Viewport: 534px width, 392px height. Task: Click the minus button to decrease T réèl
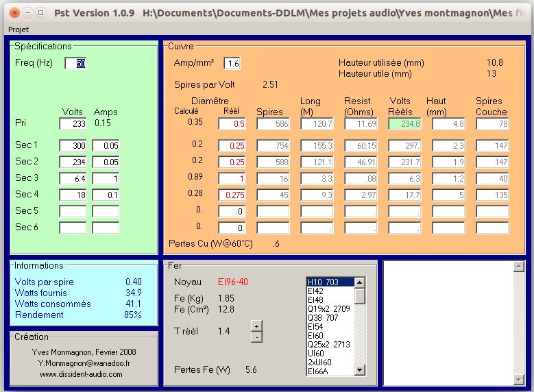point(256,336)
